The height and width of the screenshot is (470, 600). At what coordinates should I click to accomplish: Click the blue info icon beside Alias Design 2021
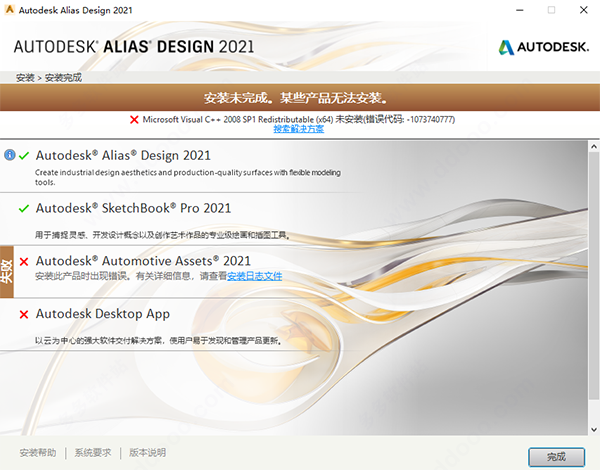click(10, 155)
